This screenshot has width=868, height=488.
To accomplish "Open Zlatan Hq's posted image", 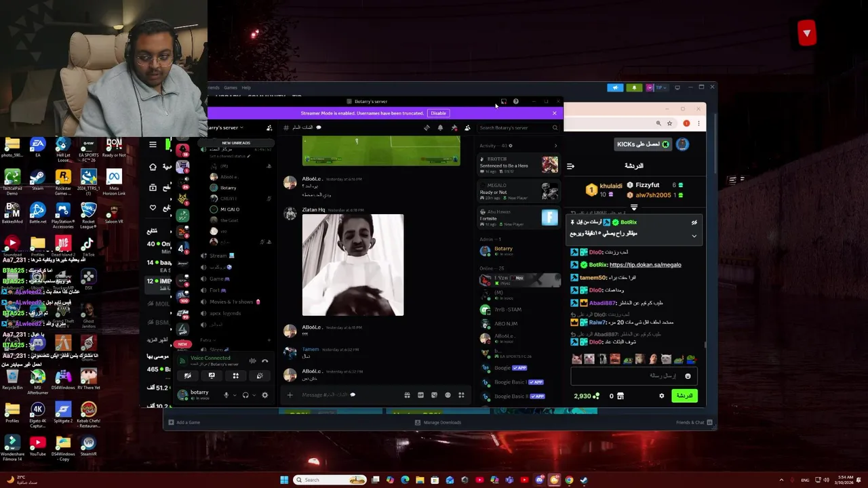I will point(353,265).
